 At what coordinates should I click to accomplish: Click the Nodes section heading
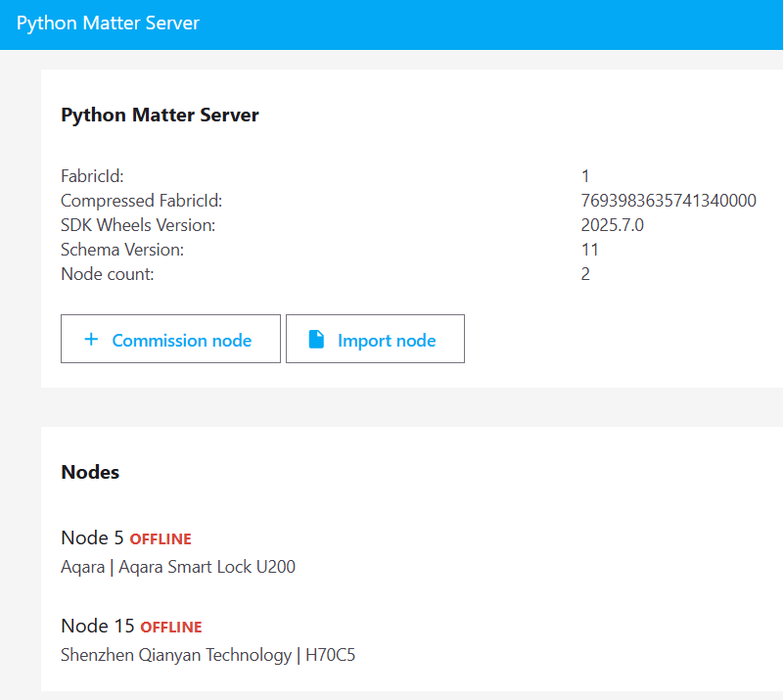tap(90, 472)
